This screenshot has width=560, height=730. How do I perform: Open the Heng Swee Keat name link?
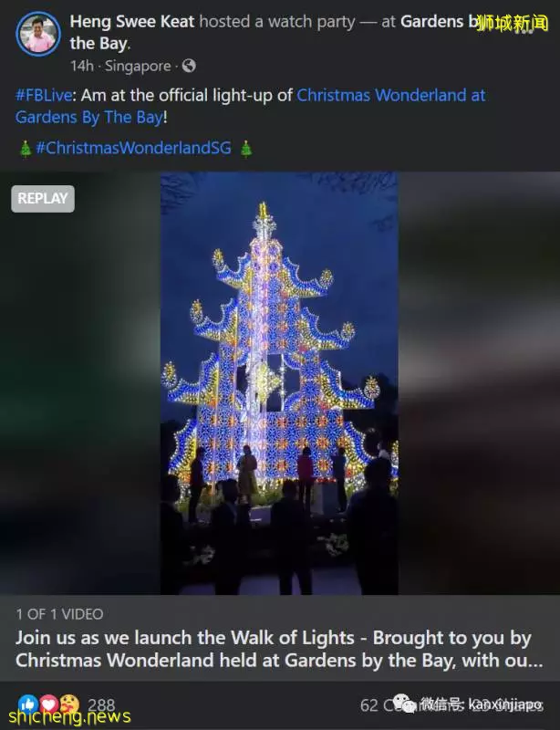132,21
